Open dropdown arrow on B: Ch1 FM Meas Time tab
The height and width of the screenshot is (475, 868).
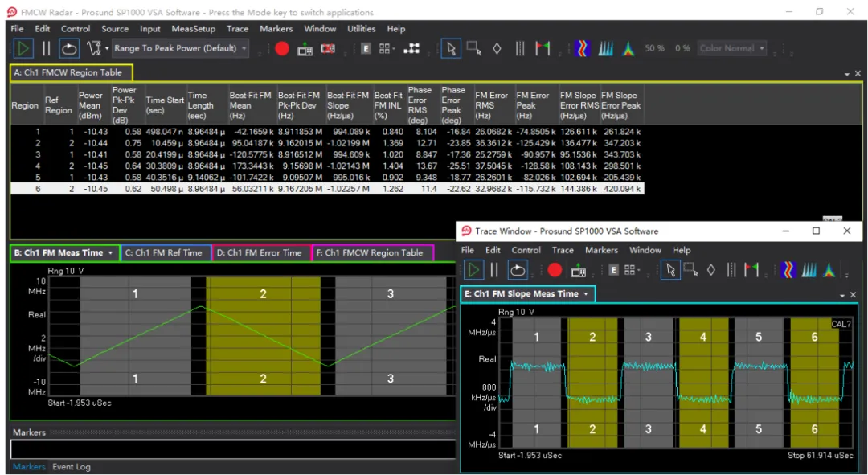point(111,253)
